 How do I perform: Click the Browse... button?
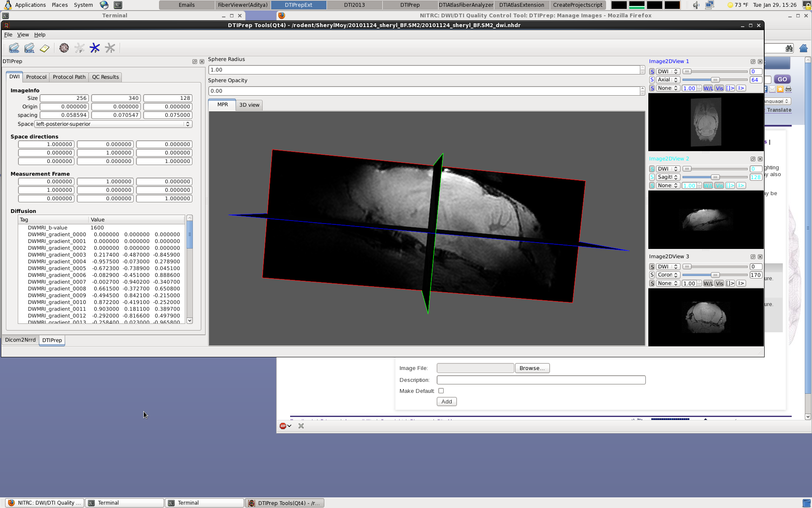pyautogui.click(x=532, y=368)
